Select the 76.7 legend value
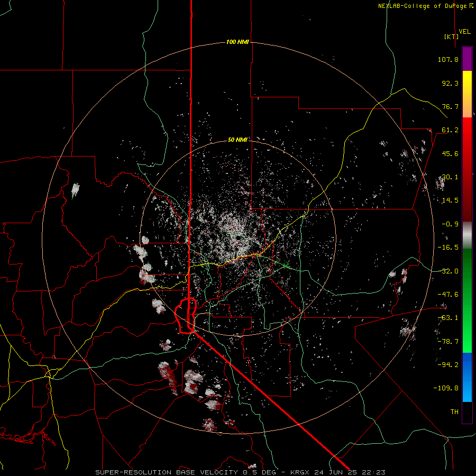 (x=450, y=106)
